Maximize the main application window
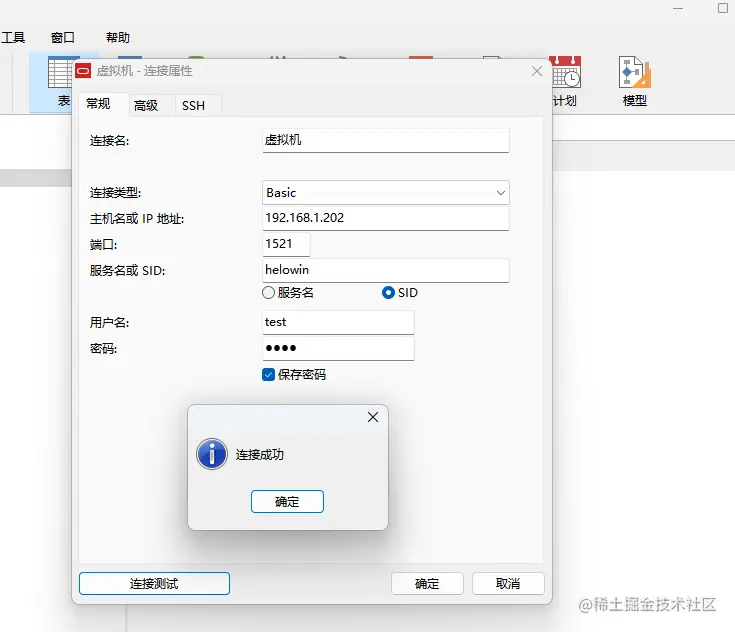This screenshot has width=735, height=632. (723, 8)
